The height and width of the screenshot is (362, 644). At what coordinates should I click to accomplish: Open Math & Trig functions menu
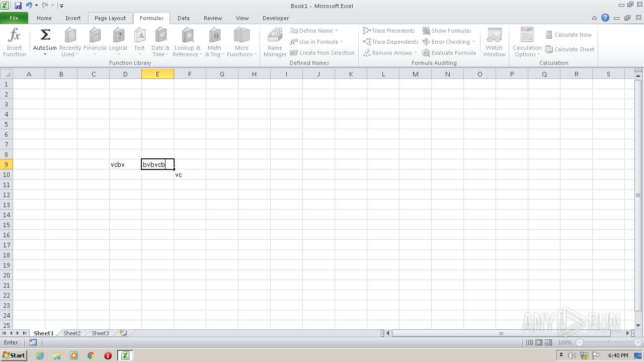point(214,43)
